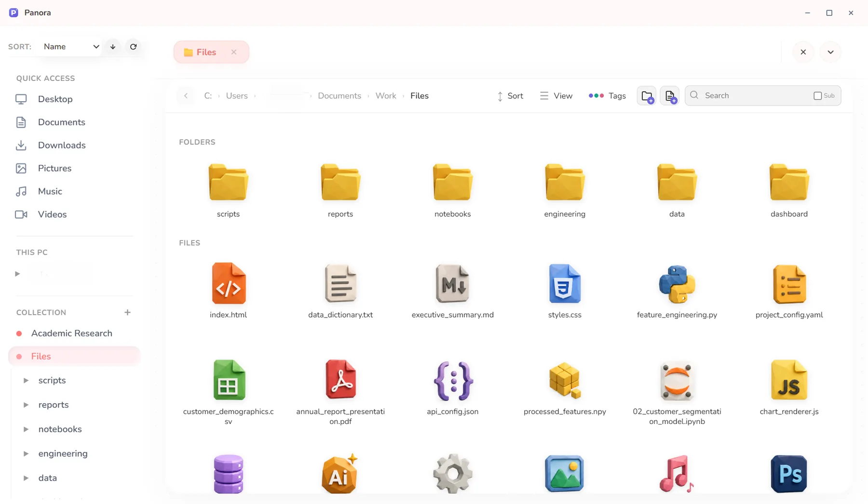Expand the engineering tree item
The height and width of the screenshot is (504, 868).
click(x=26, y=454)
